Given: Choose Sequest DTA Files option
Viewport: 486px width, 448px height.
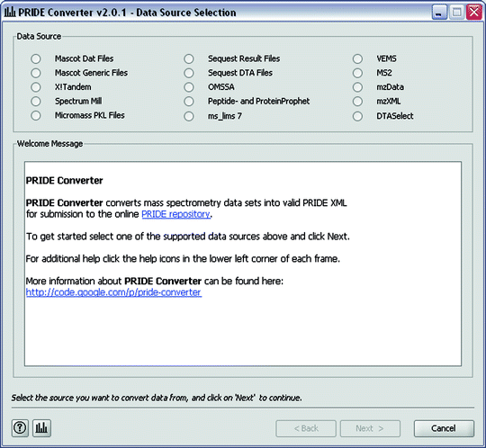Looking at the screenshot, I should click(189, 73).
